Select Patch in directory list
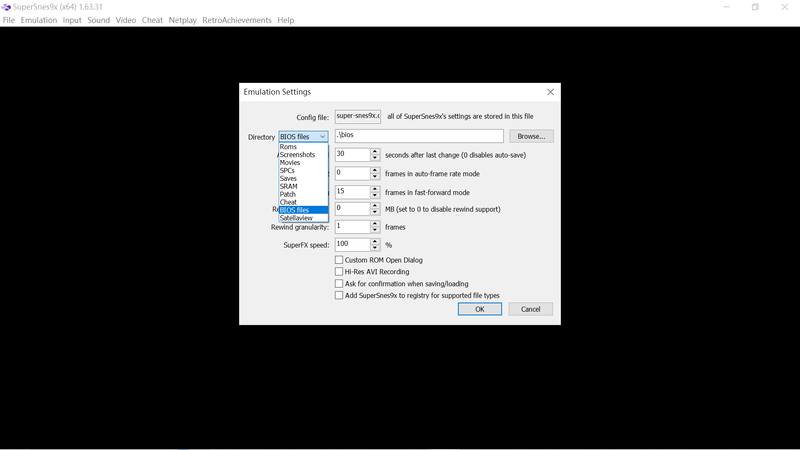800x450 pixels. [303, 194]
